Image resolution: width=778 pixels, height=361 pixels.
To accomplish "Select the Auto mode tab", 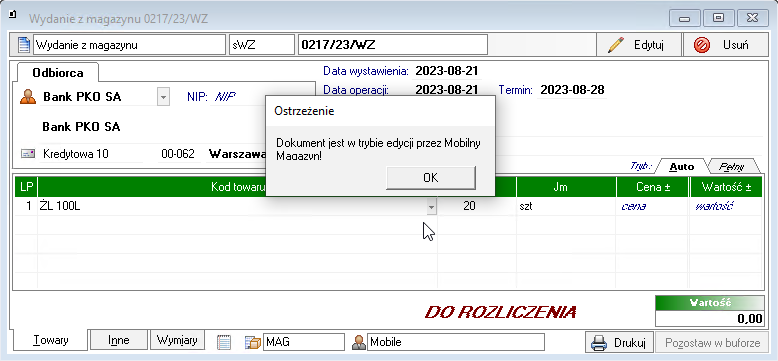I will [681, 167].
